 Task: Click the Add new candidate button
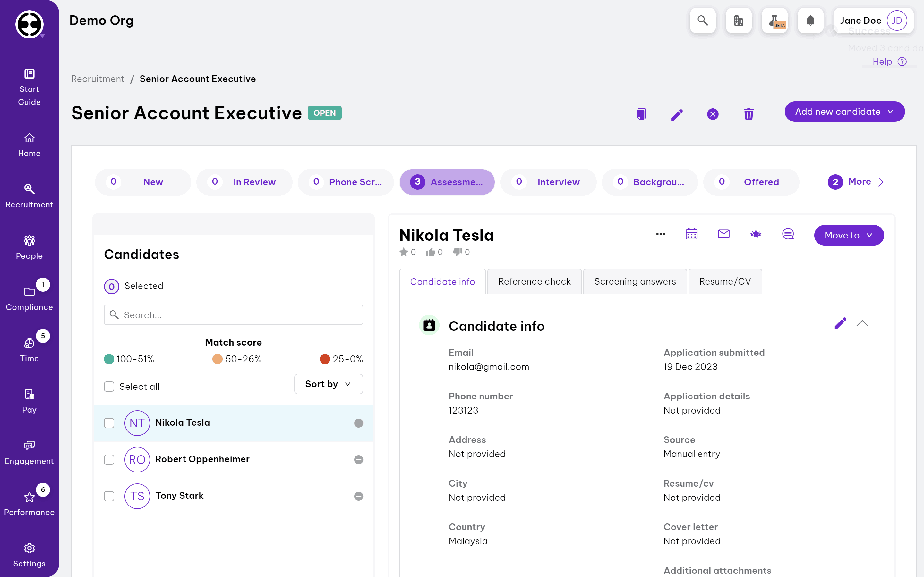(x=844, y=112)
